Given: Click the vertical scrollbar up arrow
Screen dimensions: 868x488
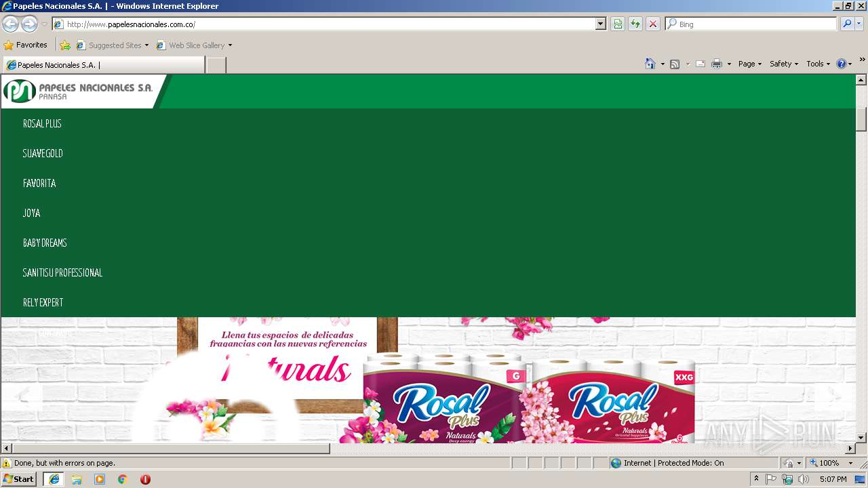Looking at the screenshot, I should tap(861, 80).
